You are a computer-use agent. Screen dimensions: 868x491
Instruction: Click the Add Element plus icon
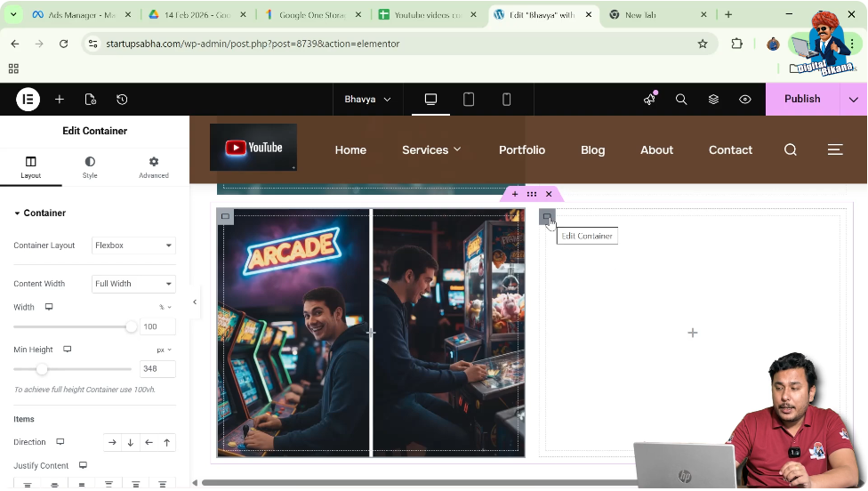pos(59,100)
